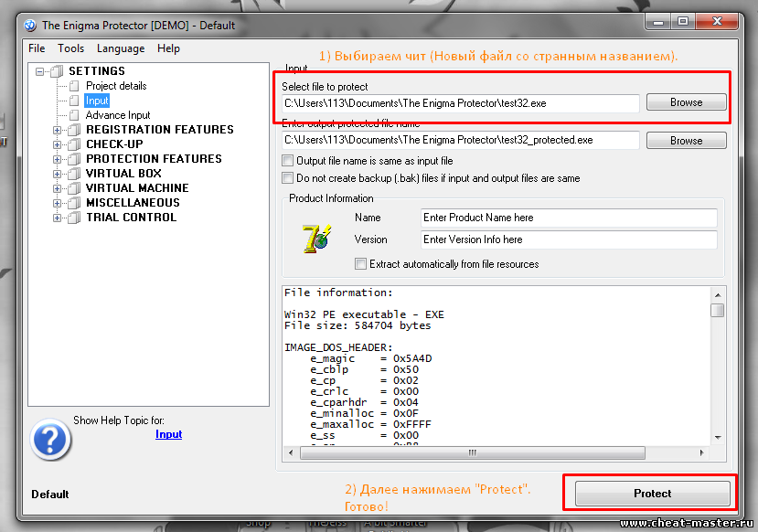The width and height of the screenshot is (758, 532).
Task: Click the 'Select file to protect' path field
Action: (x=461, y=103)
